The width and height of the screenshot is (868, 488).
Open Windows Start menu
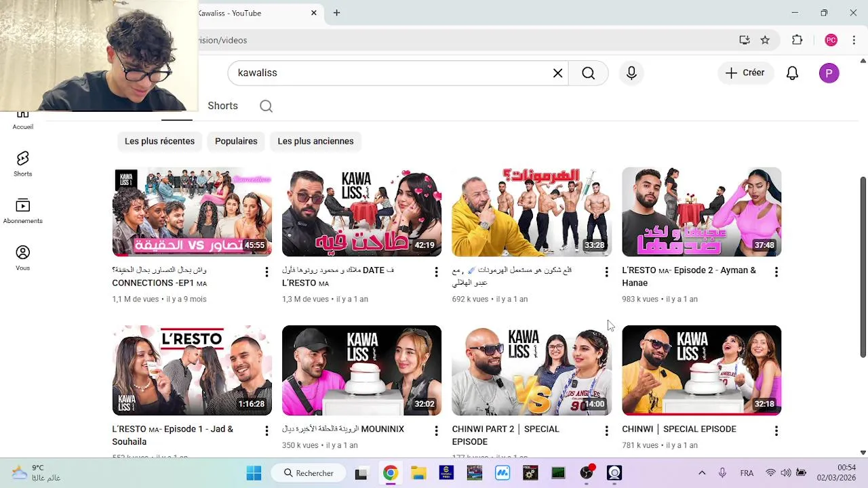[254, 473]
